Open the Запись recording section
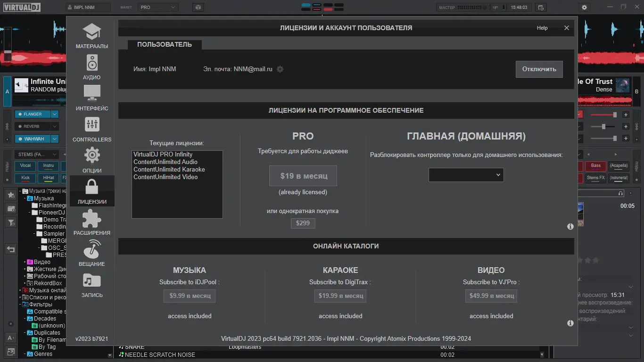The height and width of the screenshot is (362, 644). click(92, 285)
